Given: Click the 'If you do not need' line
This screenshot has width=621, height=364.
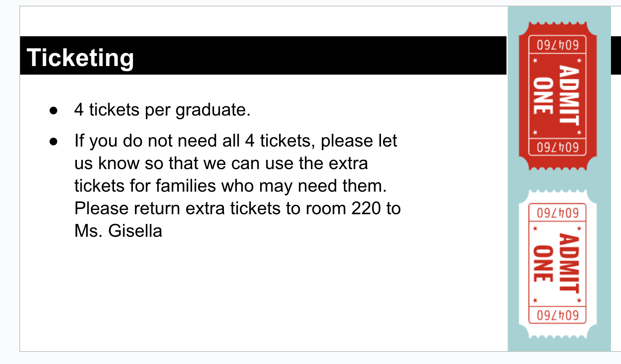Looking at the screenshot, I should [235, 141].
